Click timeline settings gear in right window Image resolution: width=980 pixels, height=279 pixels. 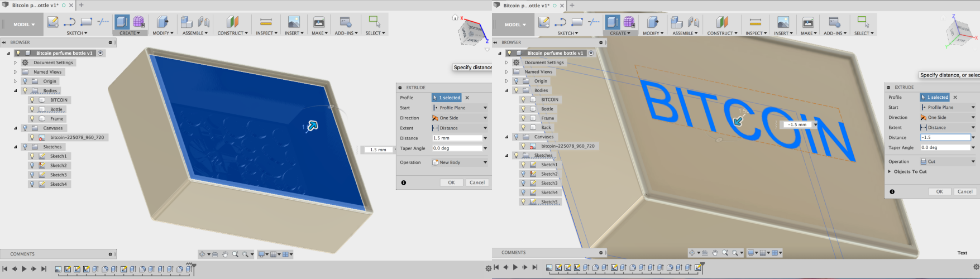click(976, 268)
